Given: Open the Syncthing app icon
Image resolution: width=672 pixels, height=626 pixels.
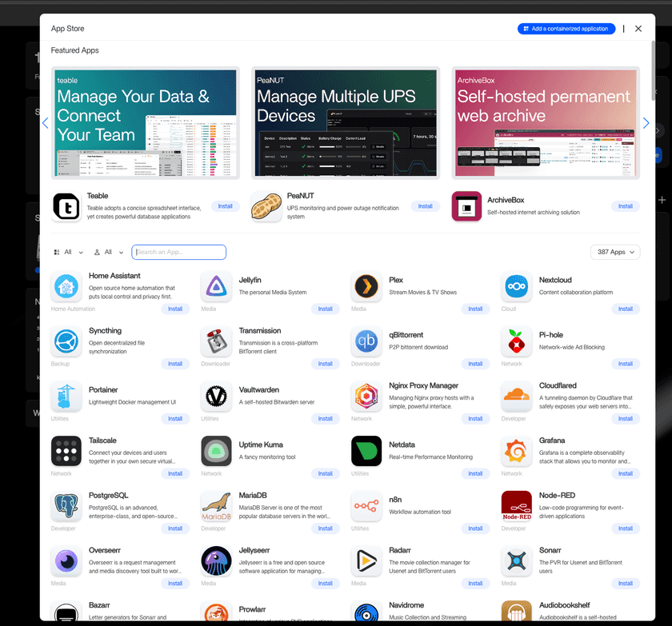Looking at the screenshot, I should tap(66, 341).
